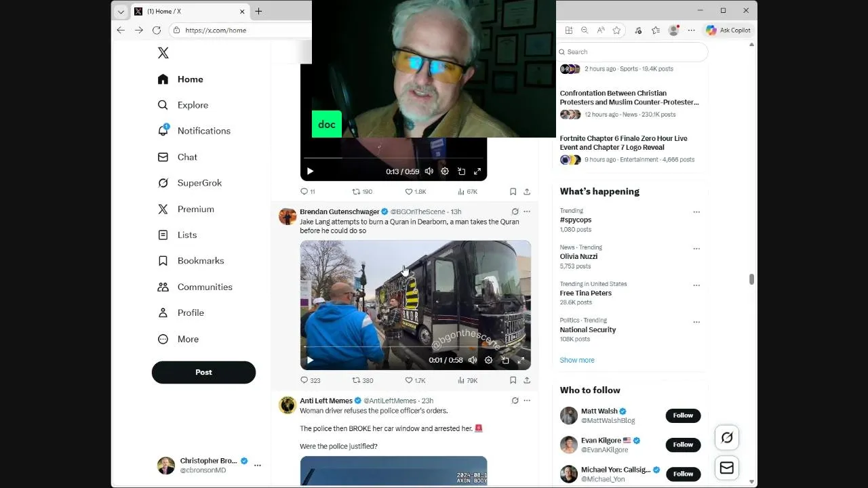
Task: Mute Brendan Gutenschwager video sound
Action: [x=473, y=361]
